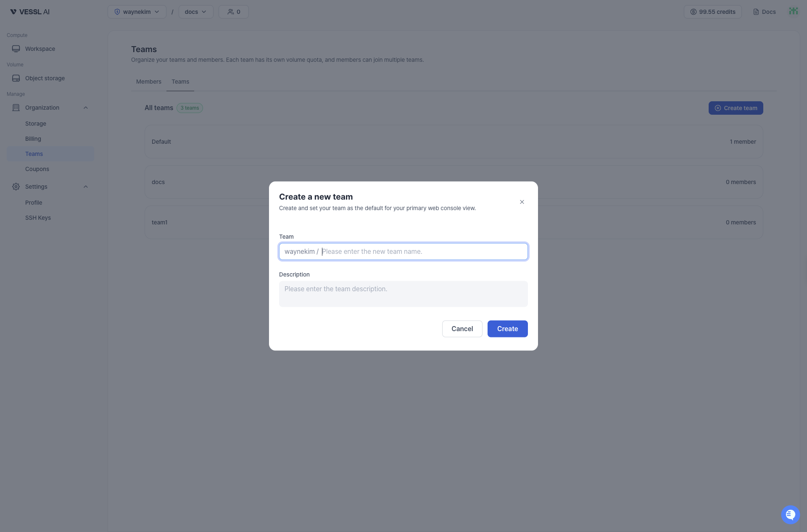
Task: Click the credits coin icon
Action: 694,11
